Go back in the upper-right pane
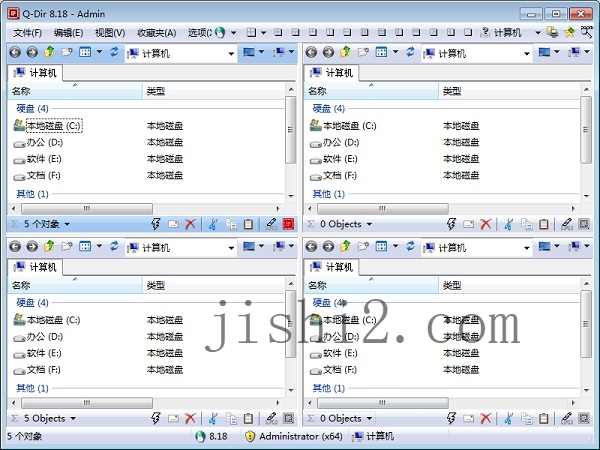 click(311, 52)
